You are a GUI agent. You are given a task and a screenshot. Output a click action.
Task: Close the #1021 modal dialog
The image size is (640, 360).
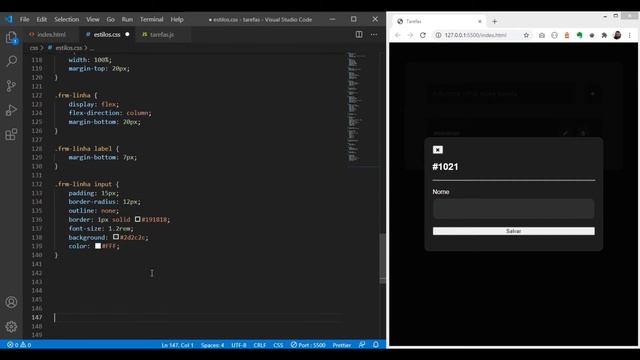pyautogui.click(x=438, y=150)
